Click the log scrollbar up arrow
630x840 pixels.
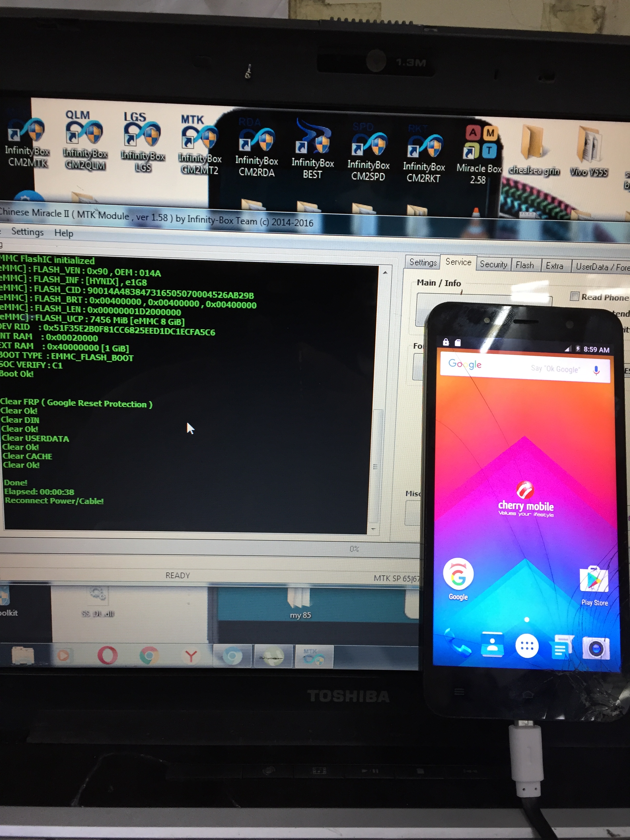point(385,273)
